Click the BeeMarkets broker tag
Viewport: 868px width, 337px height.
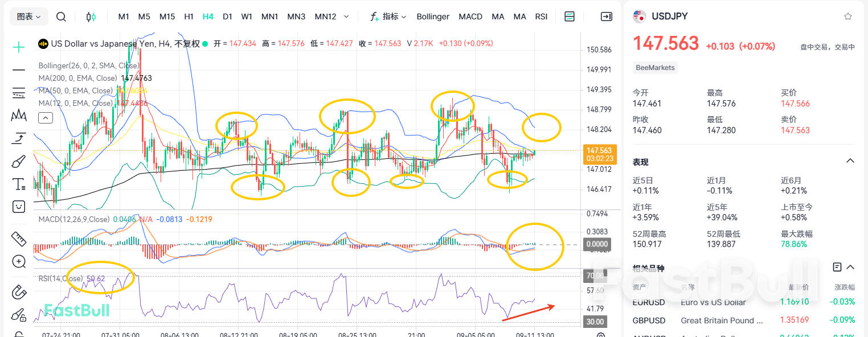coord(655,68)
